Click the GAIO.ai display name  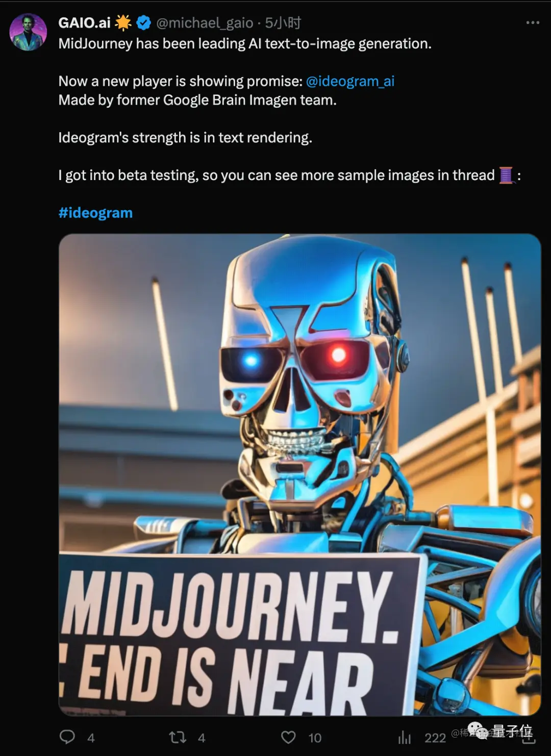pos(84,22)
